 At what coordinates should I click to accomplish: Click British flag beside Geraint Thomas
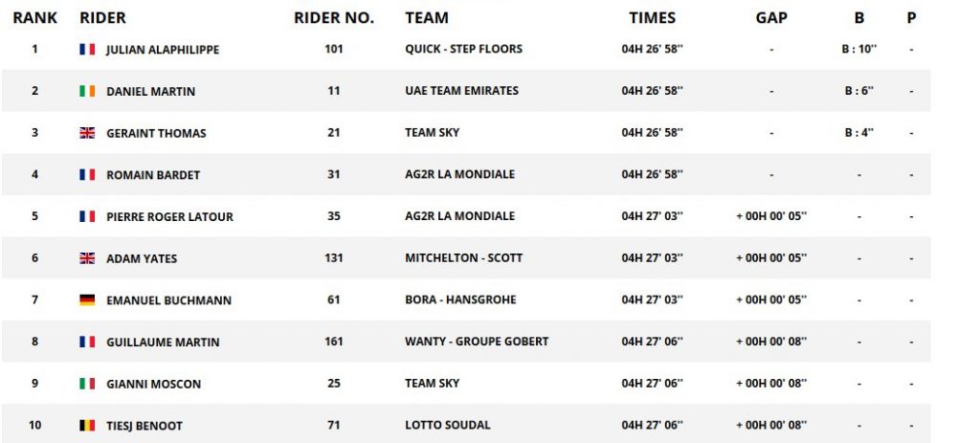pyautogui.click(x=87, y=133)
